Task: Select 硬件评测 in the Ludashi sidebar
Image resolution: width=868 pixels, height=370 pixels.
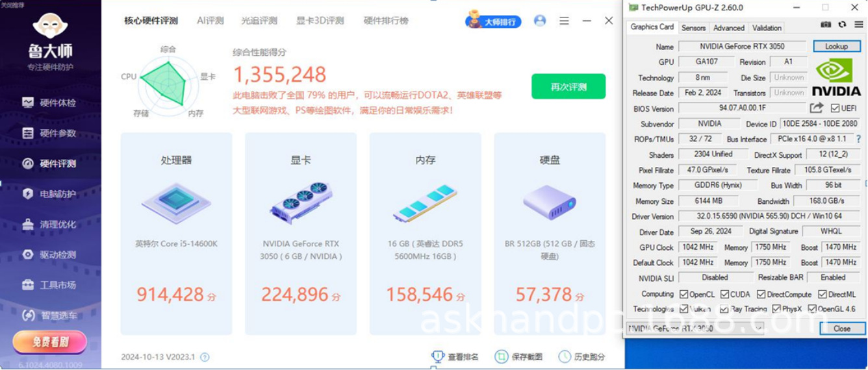Action: [50, 164]
